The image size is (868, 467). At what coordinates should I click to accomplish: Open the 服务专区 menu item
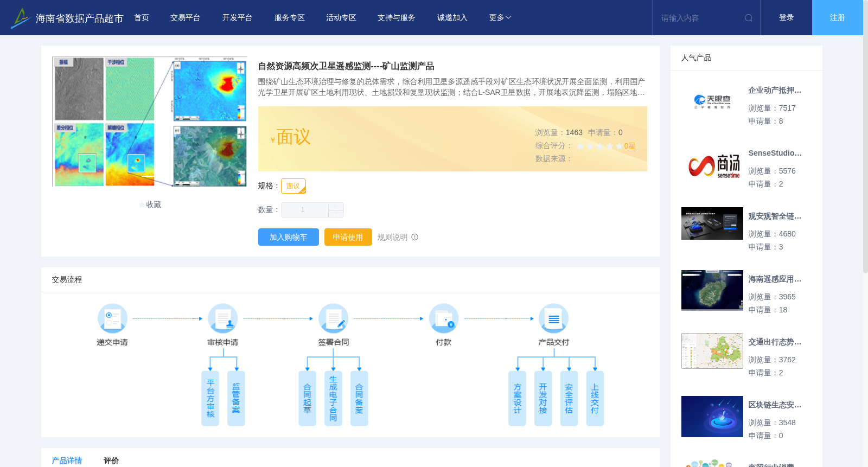coord(290,18)
